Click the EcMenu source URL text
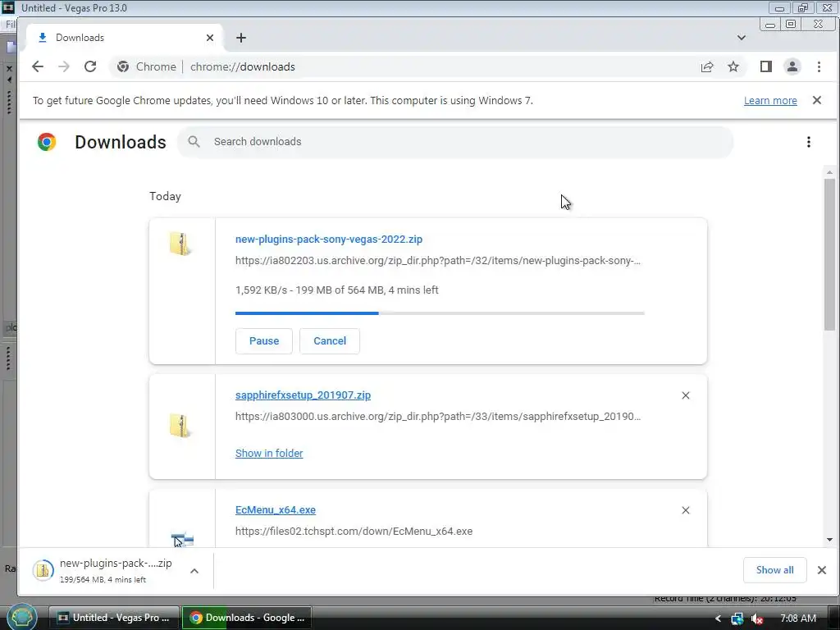Screen dimensions: 840x630 [x=354, y=532]
